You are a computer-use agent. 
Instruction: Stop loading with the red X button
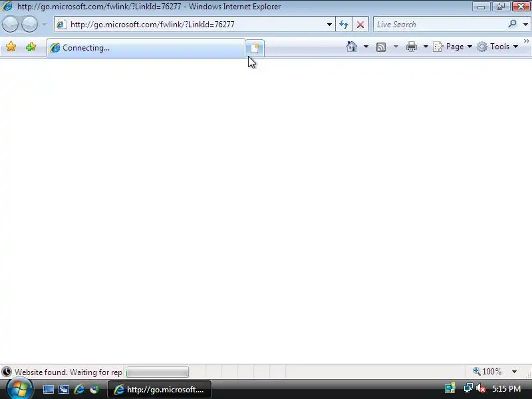click(360, 25)
